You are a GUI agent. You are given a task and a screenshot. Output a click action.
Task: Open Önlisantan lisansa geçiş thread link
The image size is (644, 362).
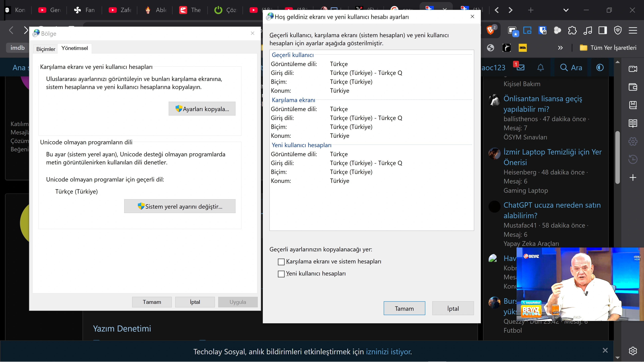(x=543, y=104)
